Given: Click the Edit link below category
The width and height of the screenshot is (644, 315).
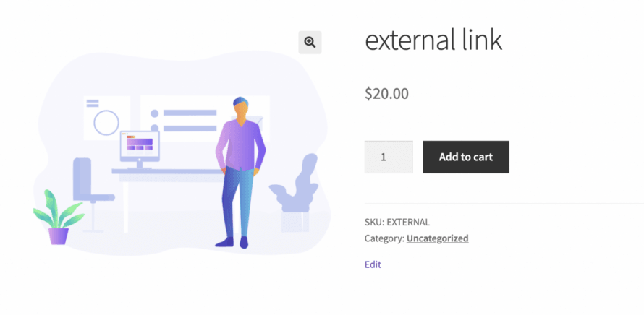Looking at the screenshot, I should point(373,264).
